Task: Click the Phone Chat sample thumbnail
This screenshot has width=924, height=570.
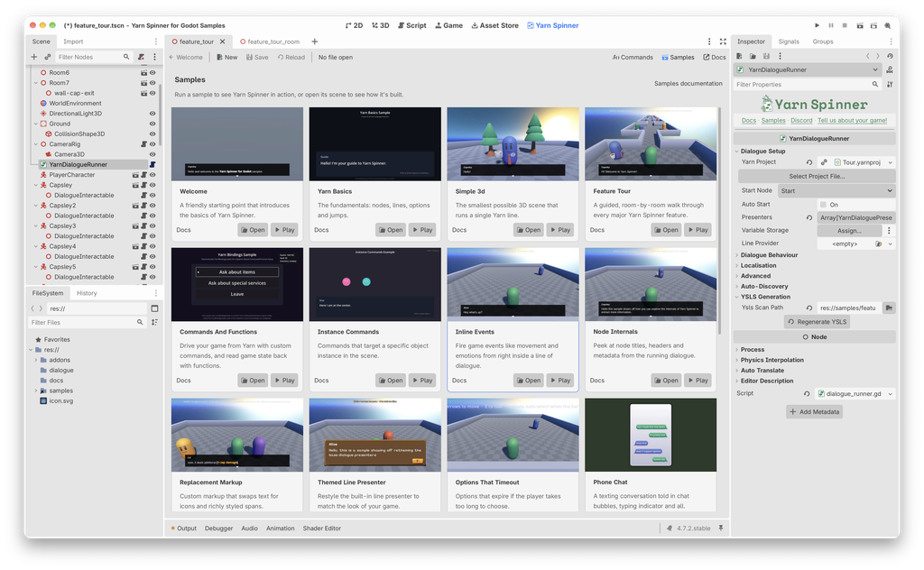Action: [651, 435]
